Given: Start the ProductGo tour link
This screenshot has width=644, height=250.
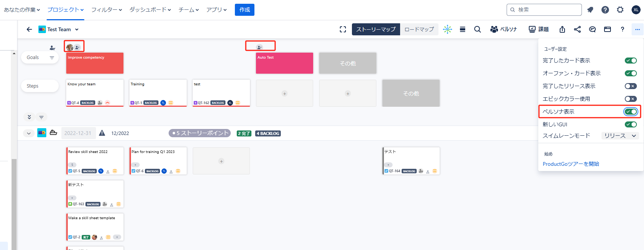Looking at the screenshot, I should click(571, 164).
